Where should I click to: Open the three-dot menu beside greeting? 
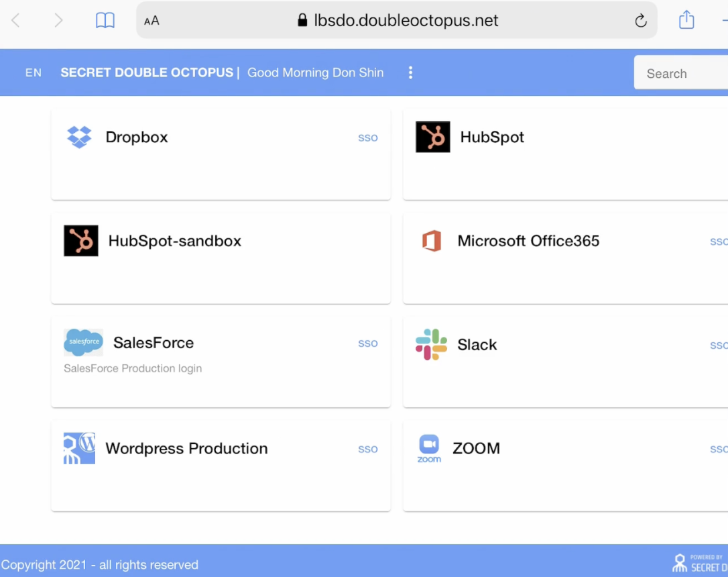(x=410, y=72)
